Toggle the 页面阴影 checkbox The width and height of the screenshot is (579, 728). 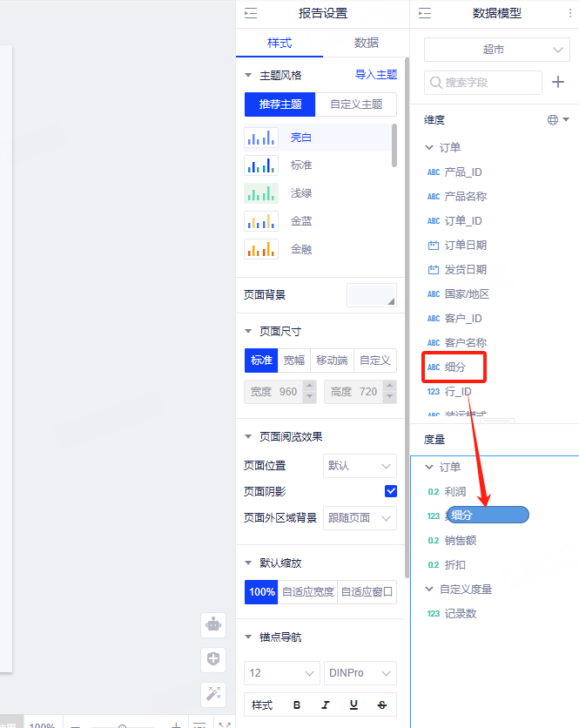[390, 491]
